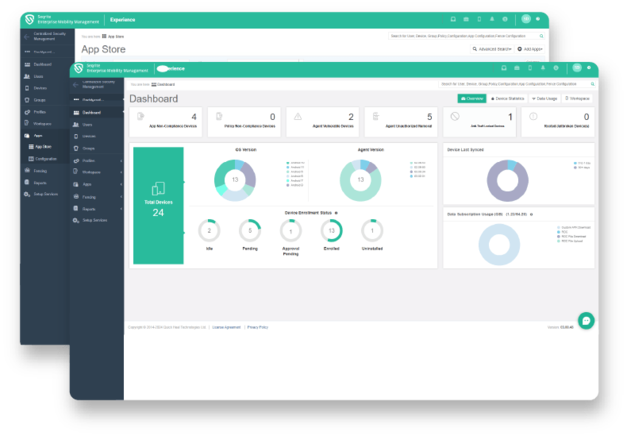Screen dimensions: 627x436
Task: Open the Privacy Policy footer link
Action: pos(258,327)
